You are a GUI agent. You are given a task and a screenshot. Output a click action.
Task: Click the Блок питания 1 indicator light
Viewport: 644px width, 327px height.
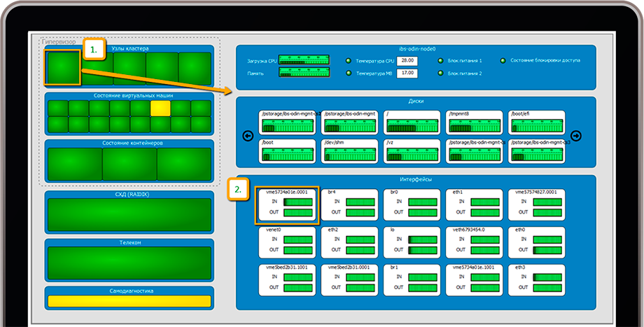[x=440, y=61]
